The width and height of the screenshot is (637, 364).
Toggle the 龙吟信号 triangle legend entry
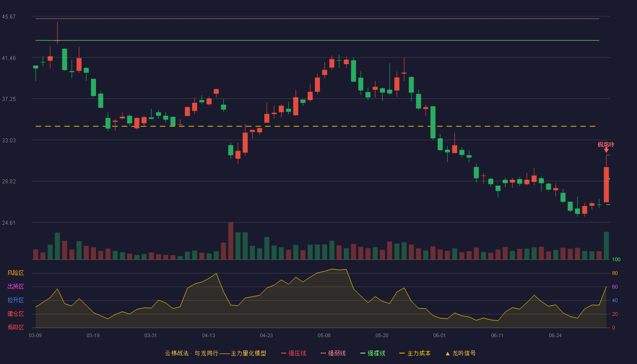point(460,353)
